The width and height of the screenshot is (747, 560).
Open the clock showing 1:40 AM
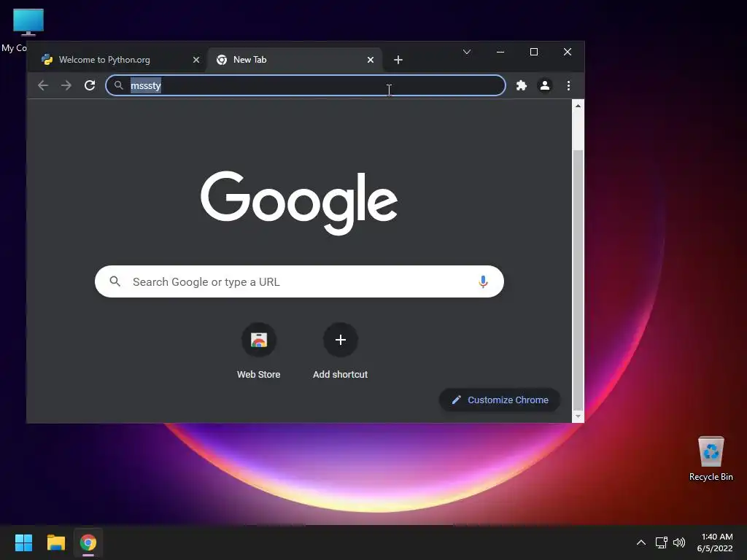coord(715,542)
